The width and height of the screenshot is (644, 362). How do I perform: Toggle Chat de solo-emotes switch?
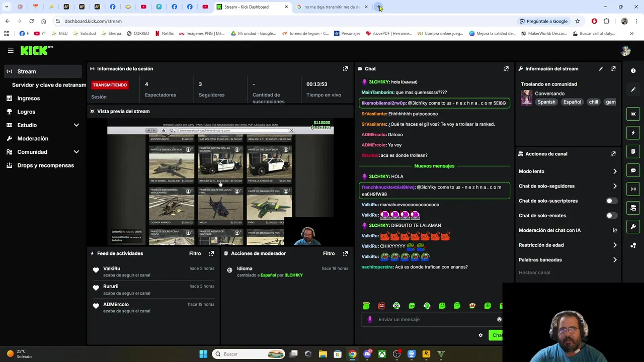[611, 216]
